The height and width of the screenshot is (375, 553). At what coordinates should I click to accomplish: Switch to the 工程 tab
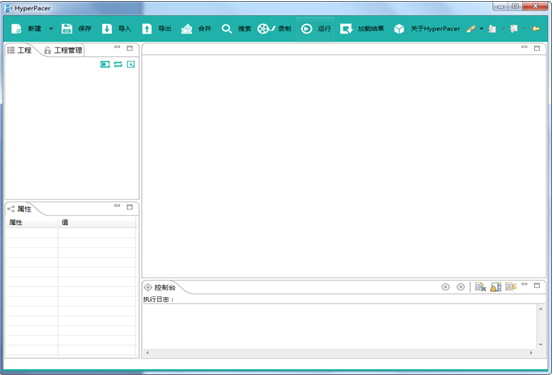[x=20, y=50]
